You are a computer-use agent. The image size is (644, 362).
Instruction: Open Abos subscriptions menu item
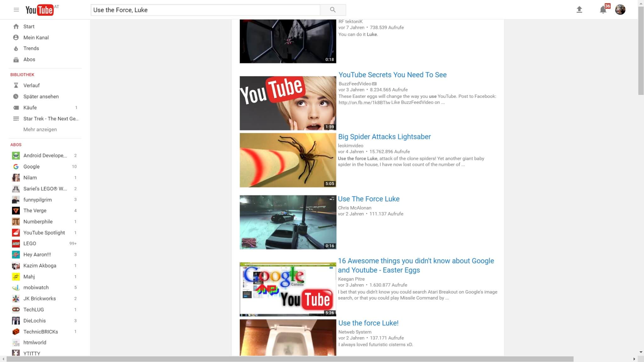pos(29,59)
